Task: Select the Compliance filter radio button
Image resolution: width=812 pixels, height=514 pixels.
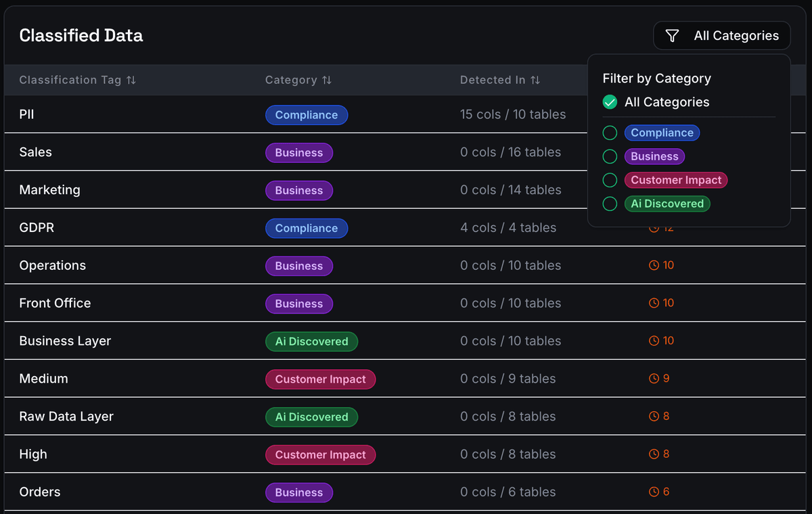Action: coord(609,133)
